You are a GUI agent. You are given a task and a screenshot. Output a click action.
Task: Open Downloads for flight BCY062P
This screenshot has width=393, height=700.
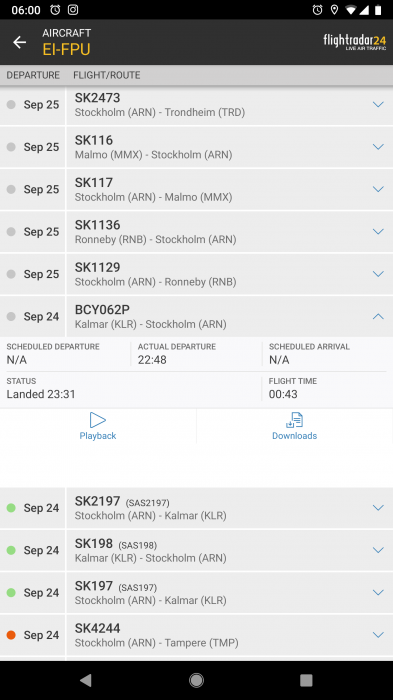pos(294,426)
